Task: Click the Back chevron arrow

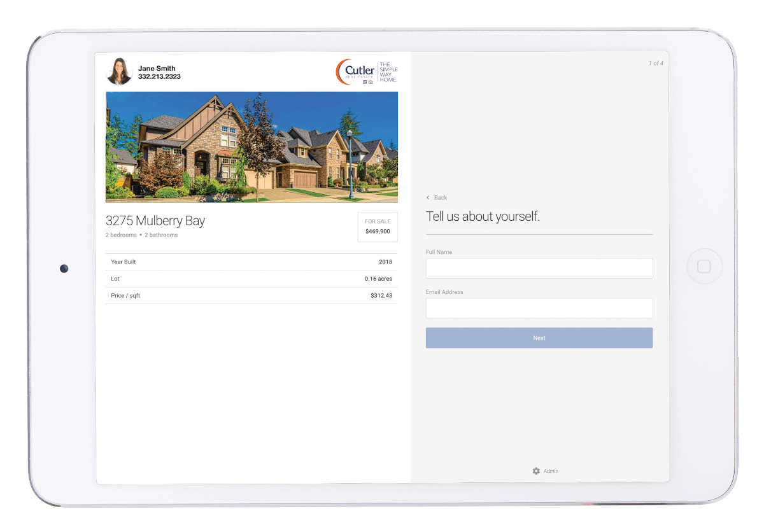Action: 428,198
